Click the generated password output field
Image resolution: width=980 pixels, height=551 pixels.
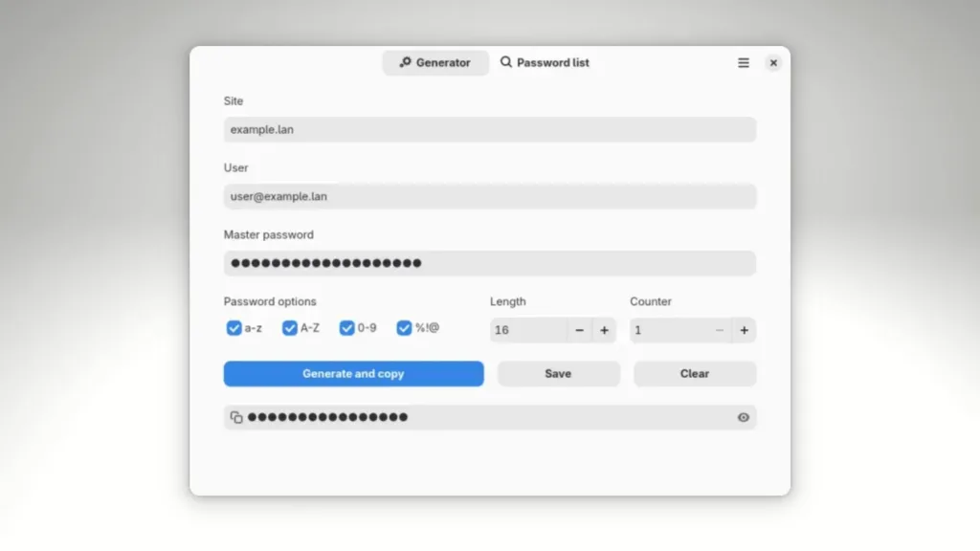490,417
